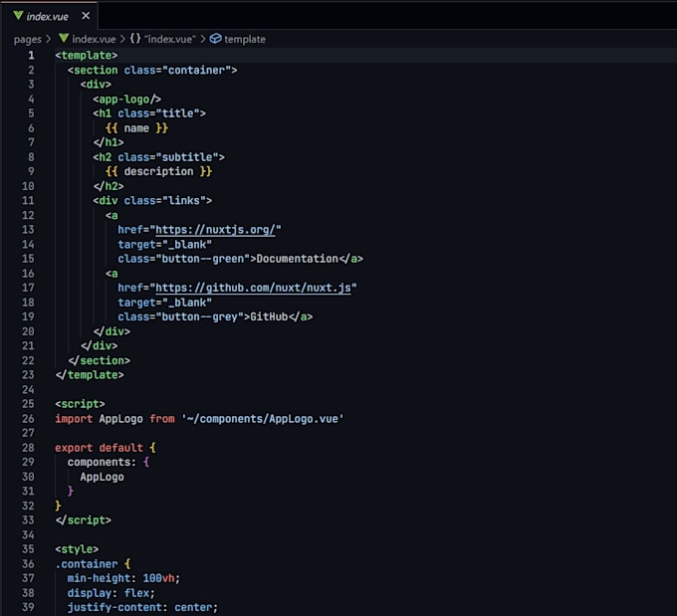
Task: Click the Vue icon on index.vue tab
Action: [18, 16]
